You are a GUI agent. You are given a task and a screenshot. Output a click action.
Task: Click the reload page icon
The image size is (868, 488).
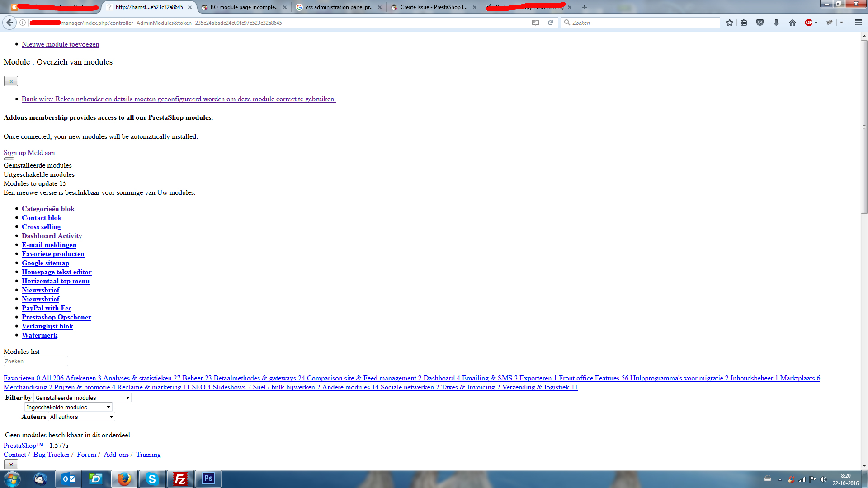[x=550, y=23]
